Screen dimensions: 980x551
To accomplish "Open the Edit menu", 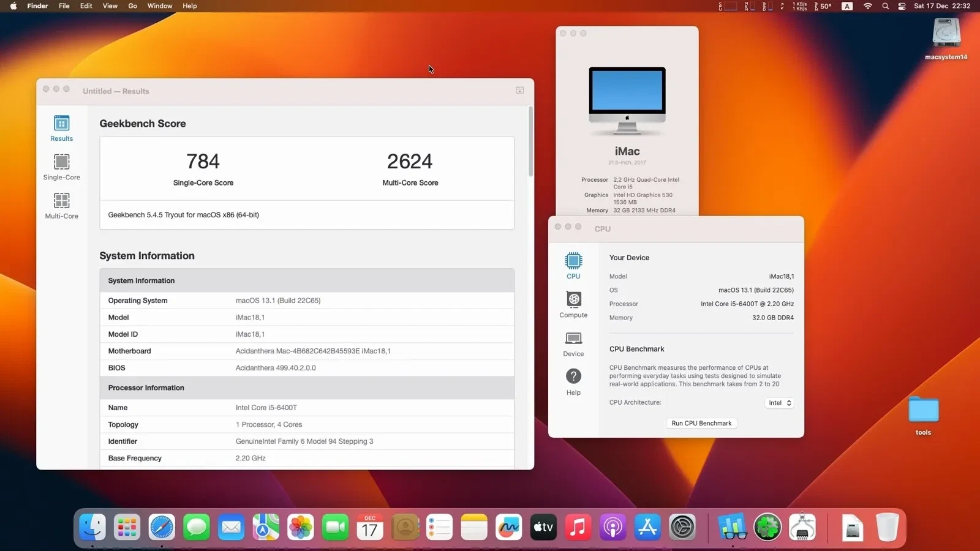I will 86,6.
